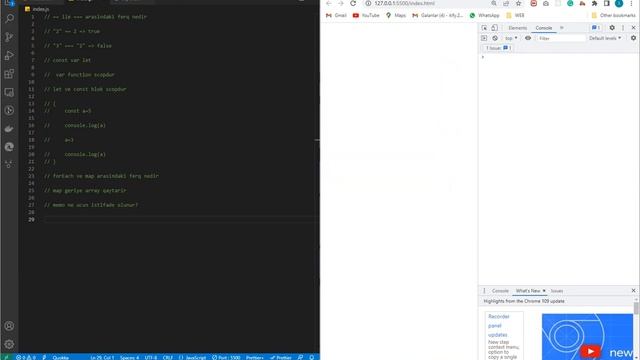The height and width of the screenshot is (360, 640).
Task: Focus the console Filter field
Action: [x=561, y=38]
